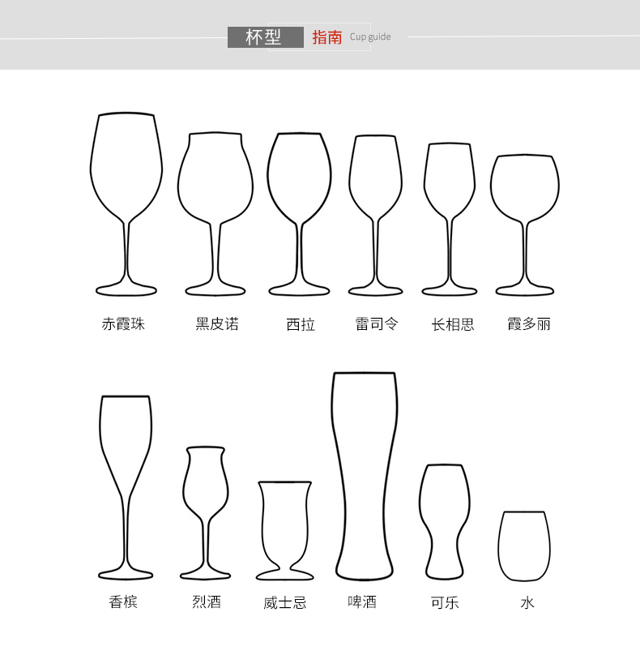Select the 水 water tumbler drawing
This screenshot has width=640, height=672.
524,546
